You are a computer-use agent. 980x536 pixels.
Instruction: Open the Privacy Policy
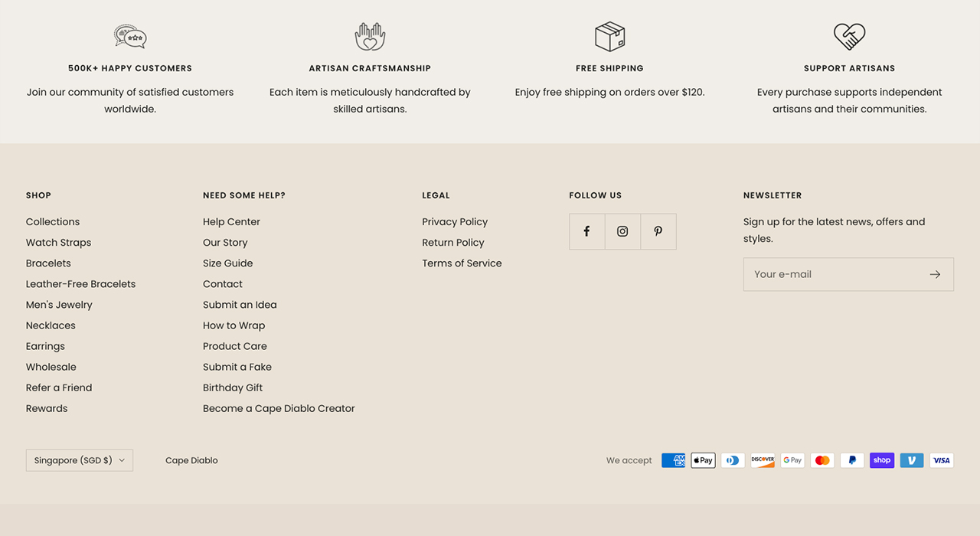coord(455,222)
